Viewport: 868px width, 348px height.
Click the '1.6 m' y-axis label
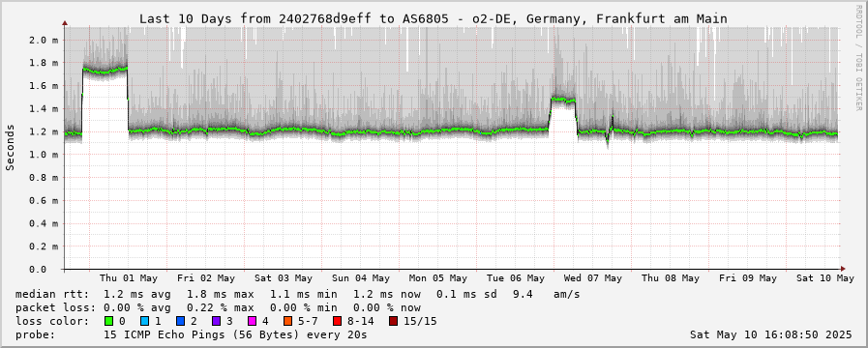44,86
